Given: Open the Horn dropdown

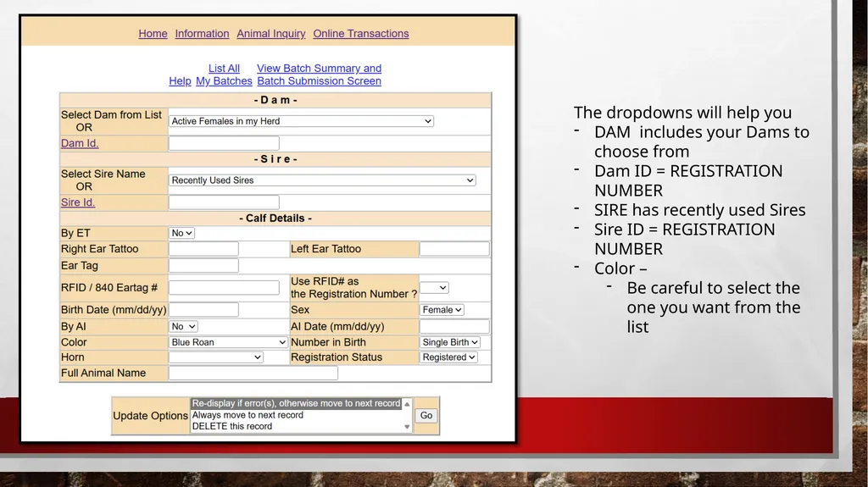Looking at the screenshot, I should tap(216, 357).
